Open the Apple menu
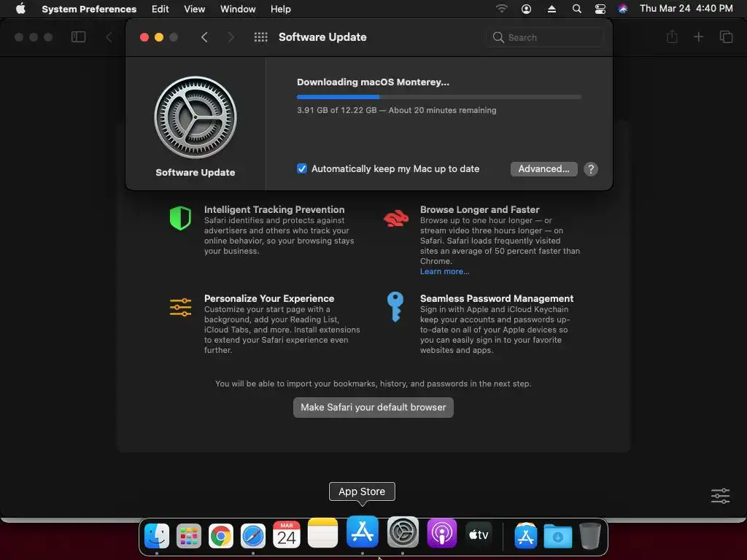747x560 pixels. (x=20, y=9)
